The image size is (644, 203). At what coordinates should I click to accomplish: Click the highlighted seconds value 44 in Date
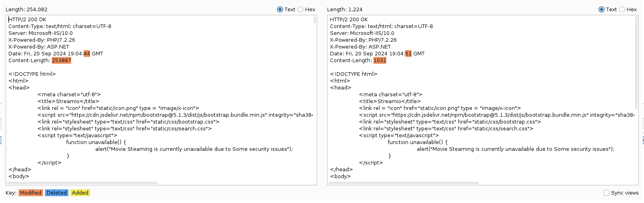(x=87, y=54)
